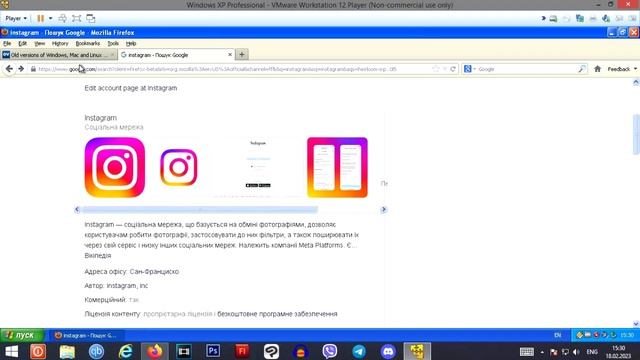The width and height of the screenshot is (640, 360).
Task: Open Firefox Bookmarks menu
Action: coord(88,43)
